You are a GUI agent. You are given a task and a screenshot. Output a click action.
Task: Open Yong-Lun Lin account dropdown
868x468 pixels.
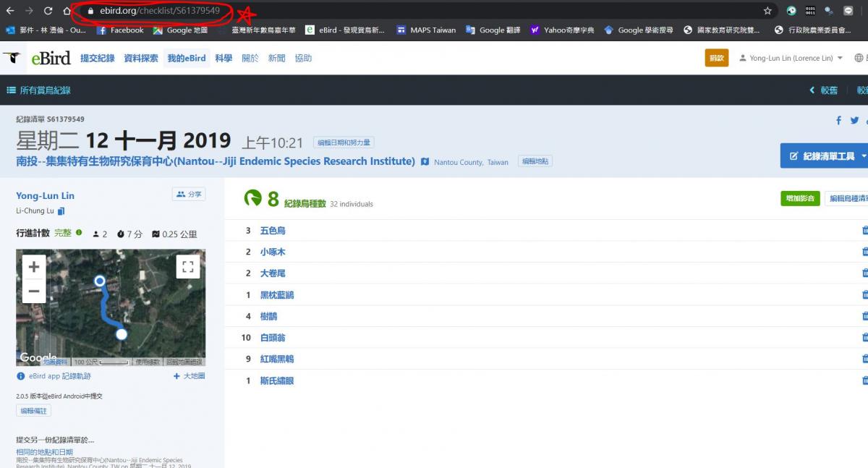pos(791,59)
